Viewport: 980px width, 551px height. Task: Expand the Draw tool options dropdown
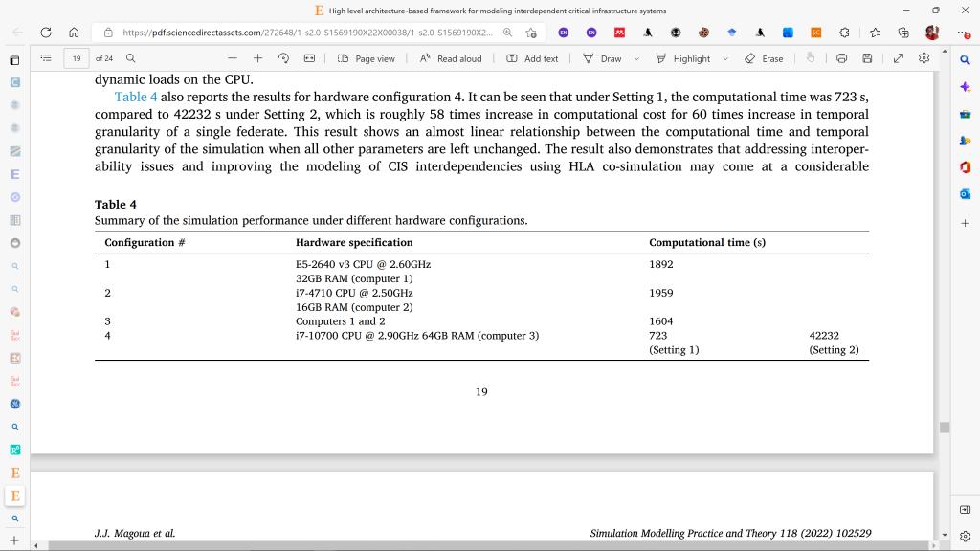click(636, 58)
